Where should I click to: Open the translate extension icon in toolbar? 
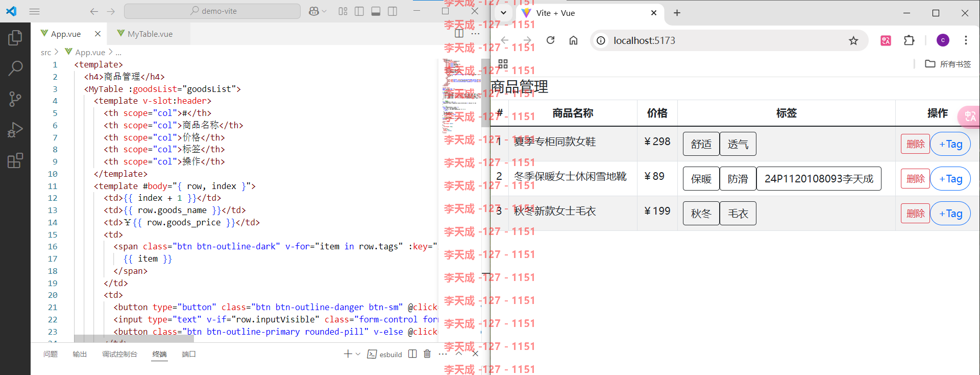pyautogui.click(x=886, y=40)
